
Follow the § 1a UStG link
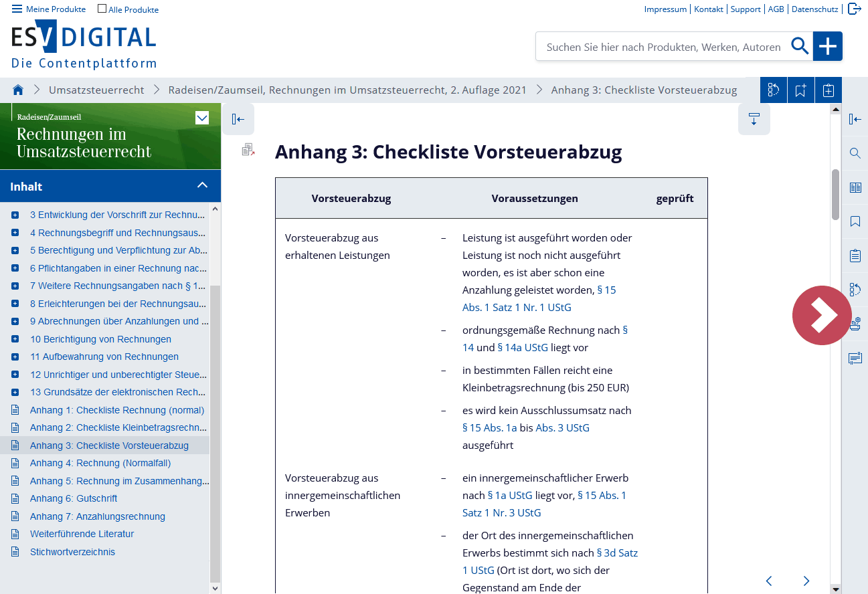[510, 495]
